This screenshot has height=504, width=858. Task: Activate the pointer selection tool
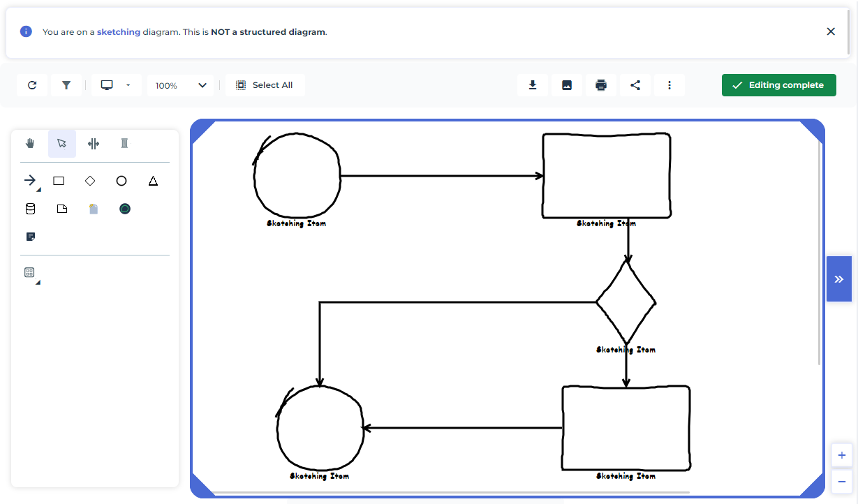[x=61, y=143]
